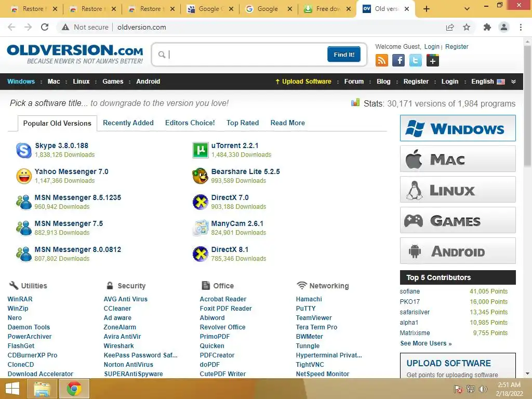Open the Acrobat Reader link under Office
532x399 pixels.
click(223, 299)
